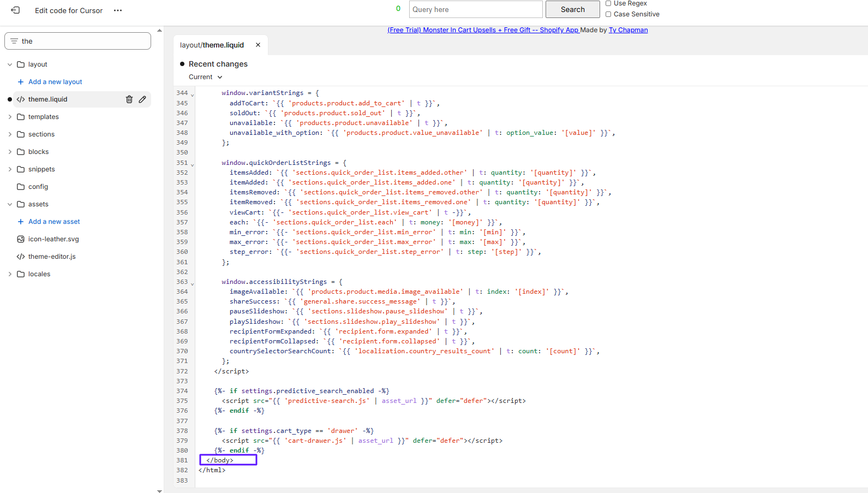Click the exit editor back icon

(x=15, y=10)
